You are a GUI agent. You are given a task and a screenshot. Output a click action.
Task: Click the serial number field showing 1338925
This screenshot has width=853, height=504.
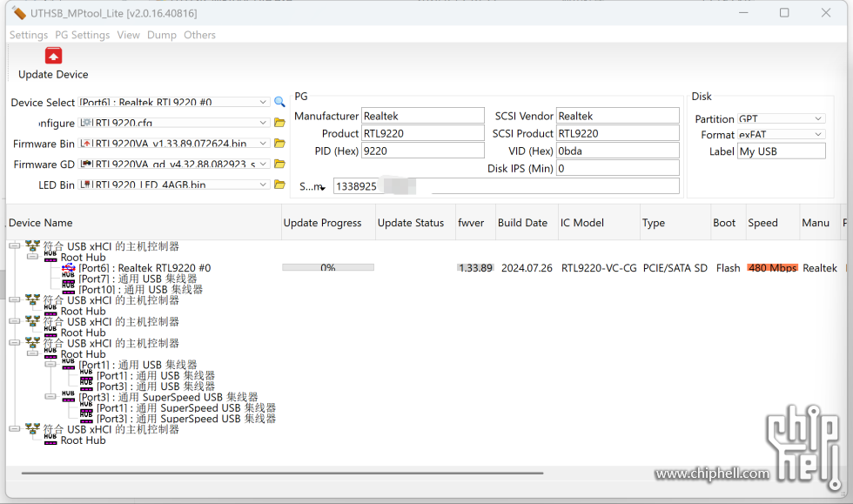pyautogui.click(x=507, y=186)
